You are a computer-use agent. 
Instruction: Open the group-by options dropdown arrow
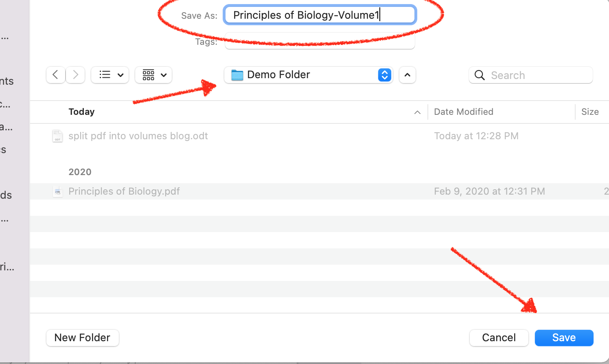click(164, 75)
